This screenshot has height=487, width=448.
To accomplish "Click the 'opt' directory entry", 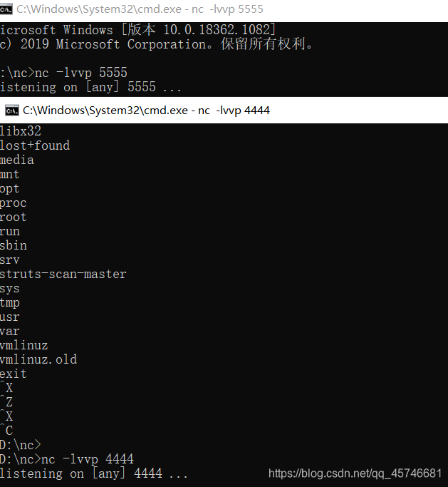I will tap(10, 189).
